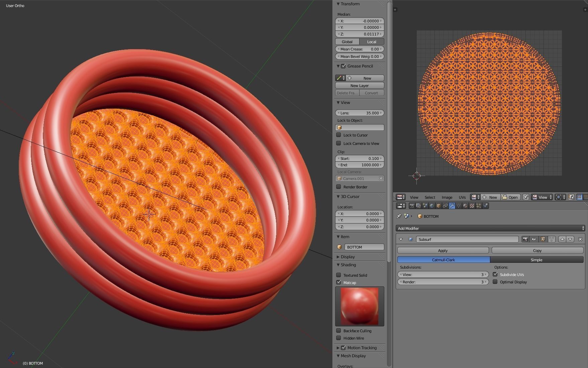
Task: Switch transform to Global
Action: (x=347, y=41)
